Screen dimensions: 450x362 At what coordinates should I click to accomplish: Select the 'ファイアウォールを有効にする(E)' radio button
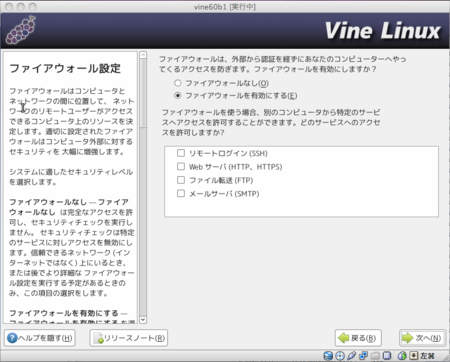(178, 96)
